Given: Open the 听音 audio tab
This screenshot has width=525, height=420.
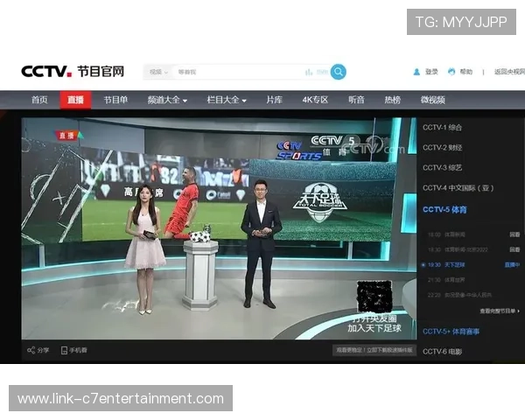Looking at the screenshot, I should [356, 100].
